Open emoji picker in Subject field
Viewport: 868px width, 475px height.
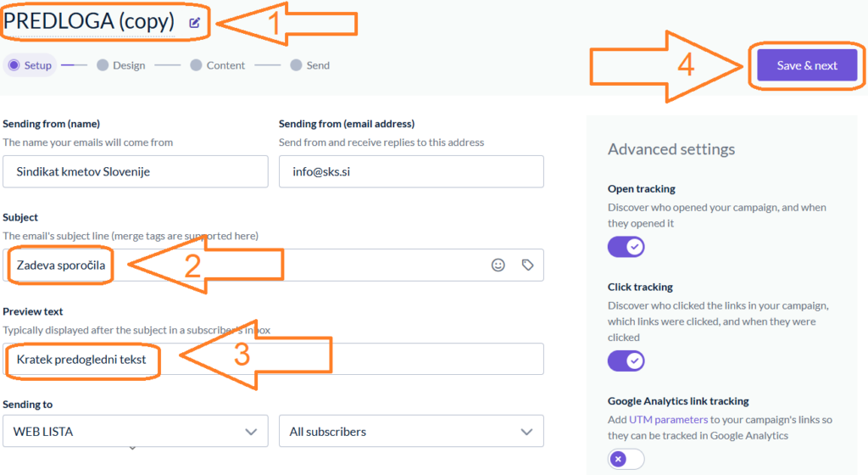[x=498, y=265]
